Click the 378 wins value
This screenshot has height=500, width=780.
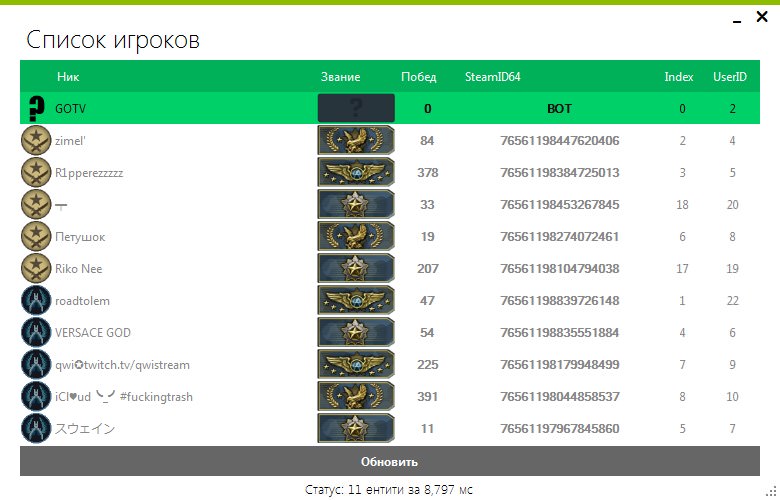click(428, 173)
